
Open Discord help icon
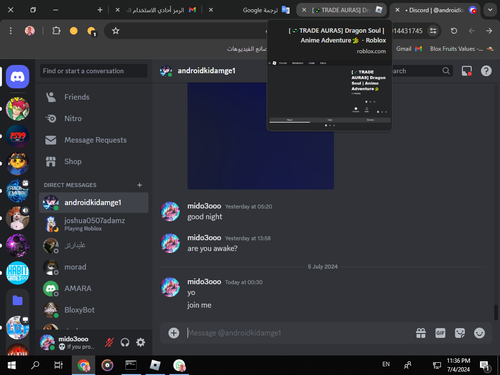pyautogui.click(x=486, y=71)
